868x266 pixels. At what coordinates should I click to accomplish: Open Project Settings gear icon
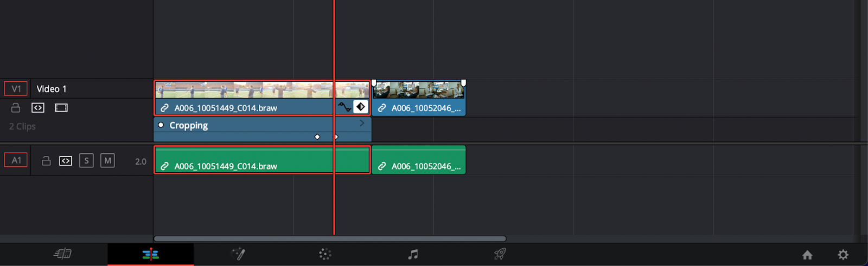843,255
